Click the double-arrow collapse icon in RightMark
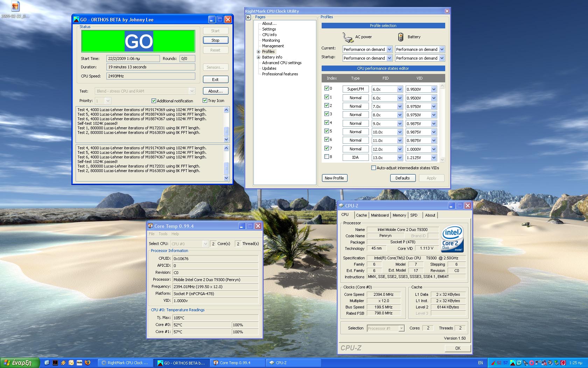This screenshot has width=588, height=368. (248, 17)
